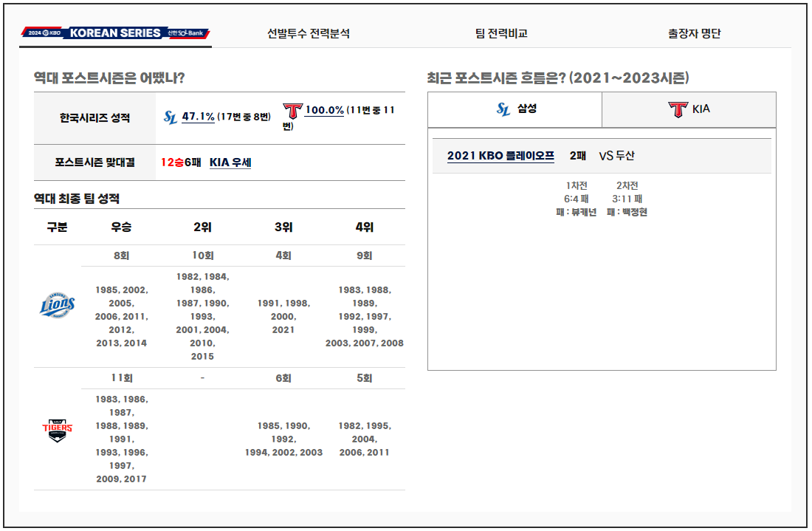Select the 2위 column header
The width and height of the screenshot is (812, 531).
[202, 227]
